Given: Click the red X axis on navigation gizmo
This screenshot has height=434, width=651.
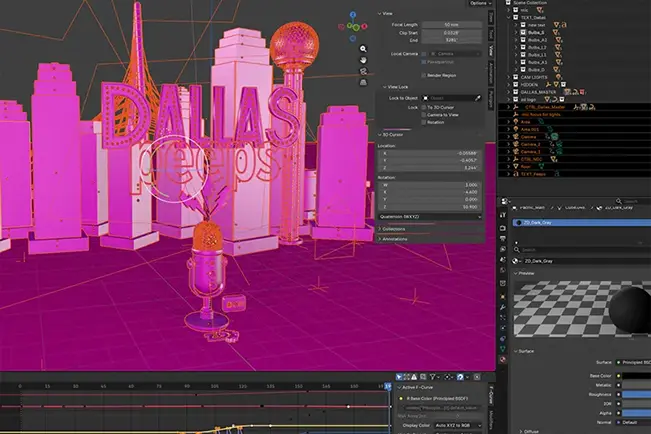Looking at the screenshot, I should pyautogui.click(x=364, y=26).
